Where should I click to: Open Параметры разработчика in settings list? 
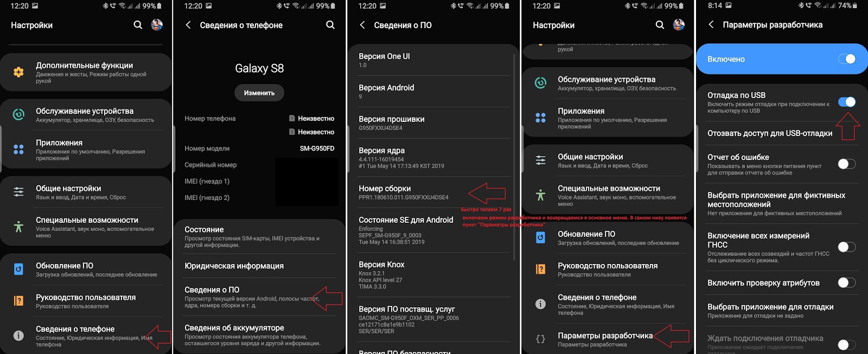(x=608, y=339)
